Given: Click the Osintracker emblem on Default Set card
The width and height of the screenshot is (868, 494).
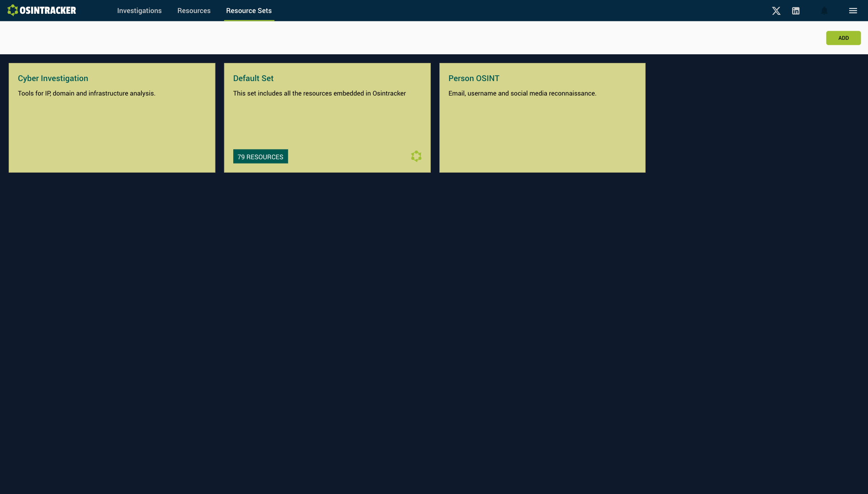Looking at the screenshot, I should click(x=416, y=156).
